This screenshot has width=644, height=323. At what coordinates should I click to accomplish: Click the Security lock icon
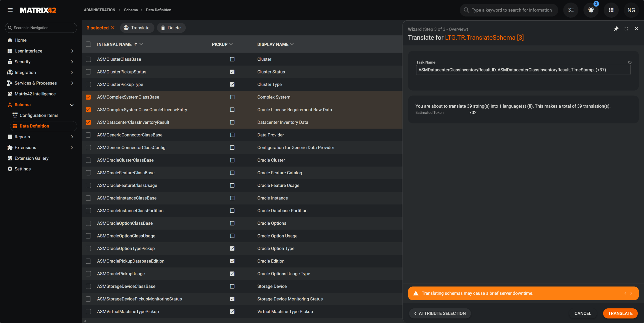[10, 62]
